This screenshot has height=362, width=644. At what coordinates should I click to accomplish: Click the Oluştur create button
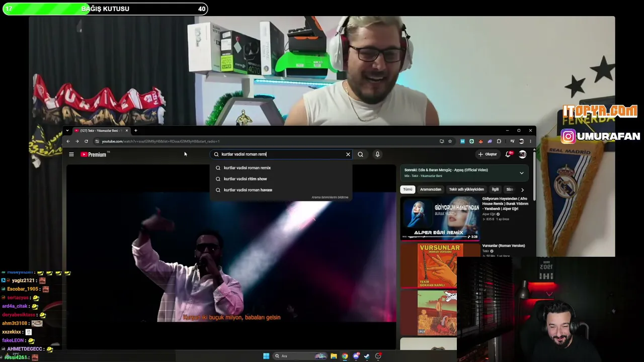tap(488, 154)
